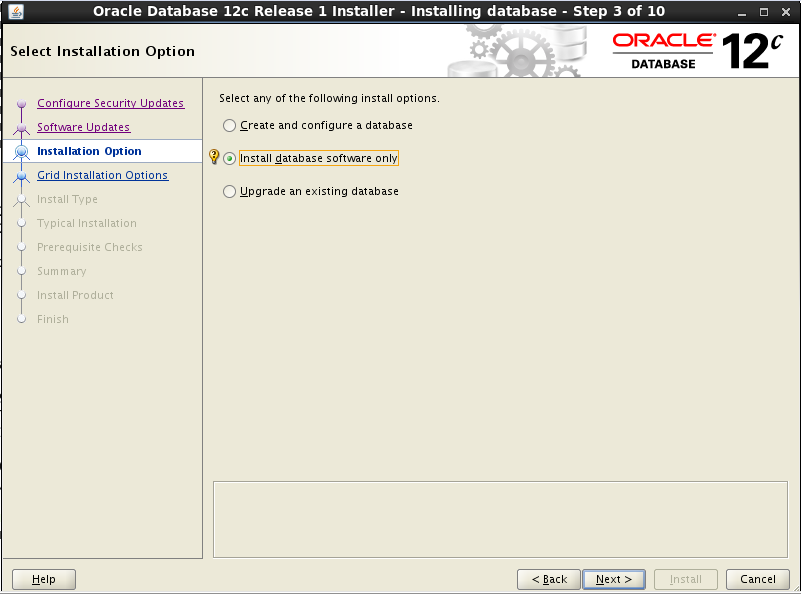Select Create and configure a database
Image resolution: width=801 pixels, height=594 pixels.
229,125
